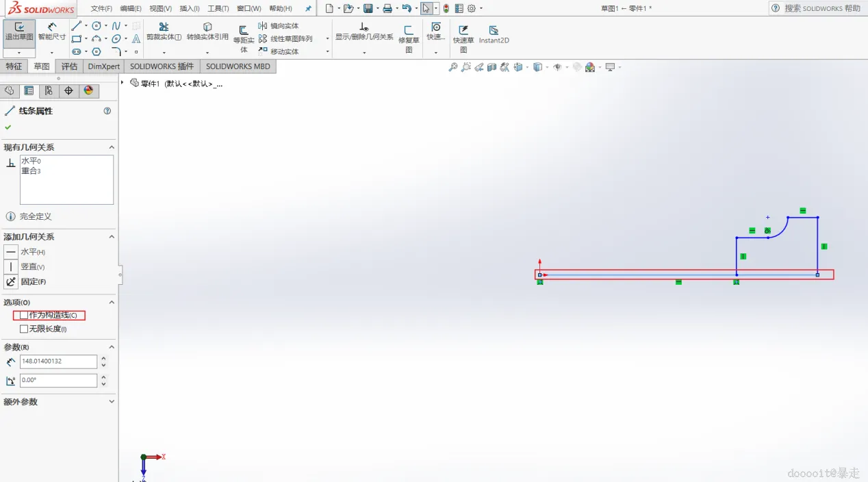This screenshot has height=482, width=868.
Task: Click the Options gear icon
Action: pyautogui.click(x=472, y=8)
